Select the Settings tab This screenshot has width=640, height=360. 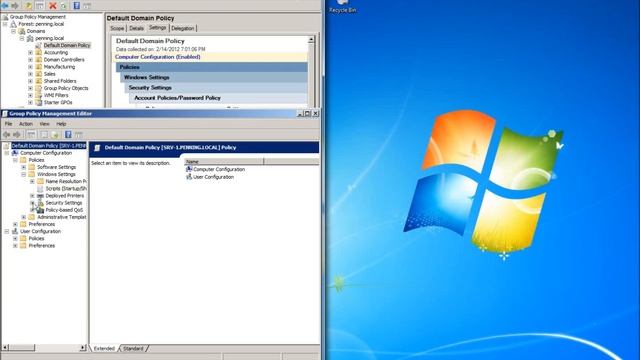click(x=157, y=27)
